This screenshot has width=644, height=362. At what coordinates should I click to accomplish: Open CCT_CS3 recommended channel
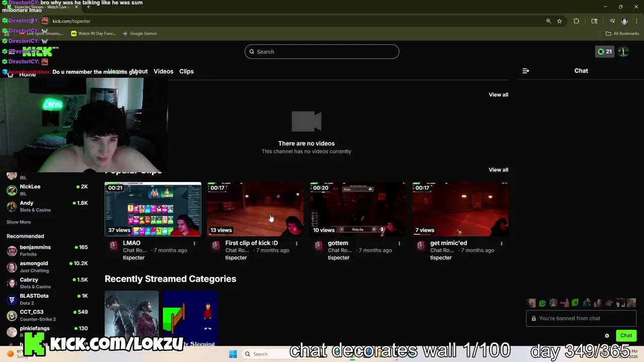click(x=47, y=315)
